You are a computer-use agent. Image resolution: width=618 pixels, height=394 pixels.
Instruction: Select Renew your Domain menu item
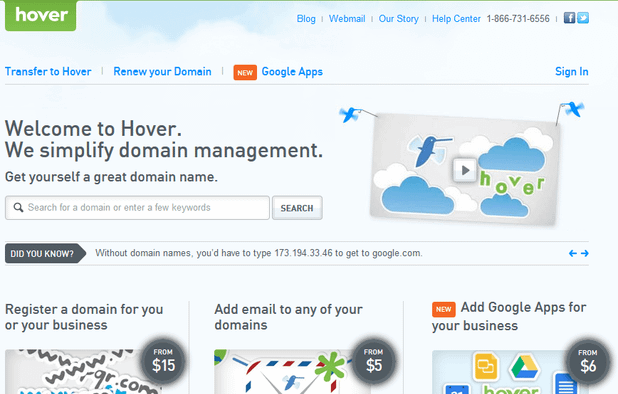point(162,72)
